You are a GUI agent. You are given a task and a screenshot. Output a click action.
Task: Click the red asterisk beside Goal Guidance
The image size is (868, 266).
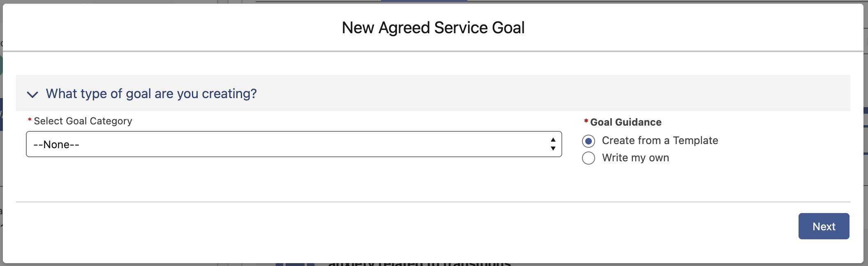click(x=585, y=121)
